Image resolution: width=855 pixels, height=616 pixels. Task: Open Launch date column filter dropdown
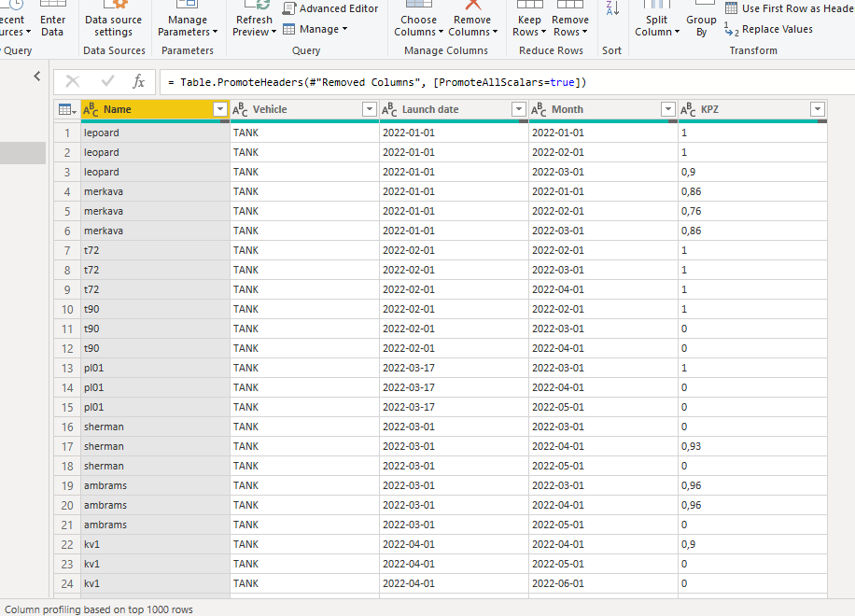[x=519, y=109]
